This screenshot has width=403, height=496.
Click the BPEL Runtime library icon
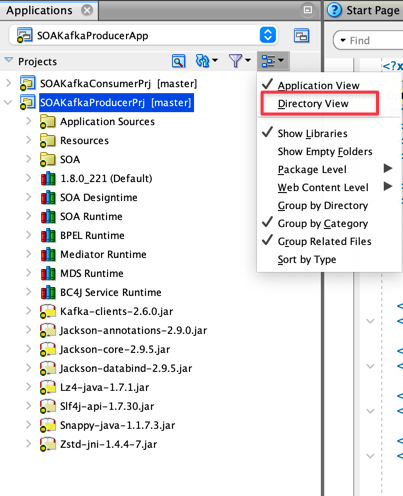click(48, 236)
